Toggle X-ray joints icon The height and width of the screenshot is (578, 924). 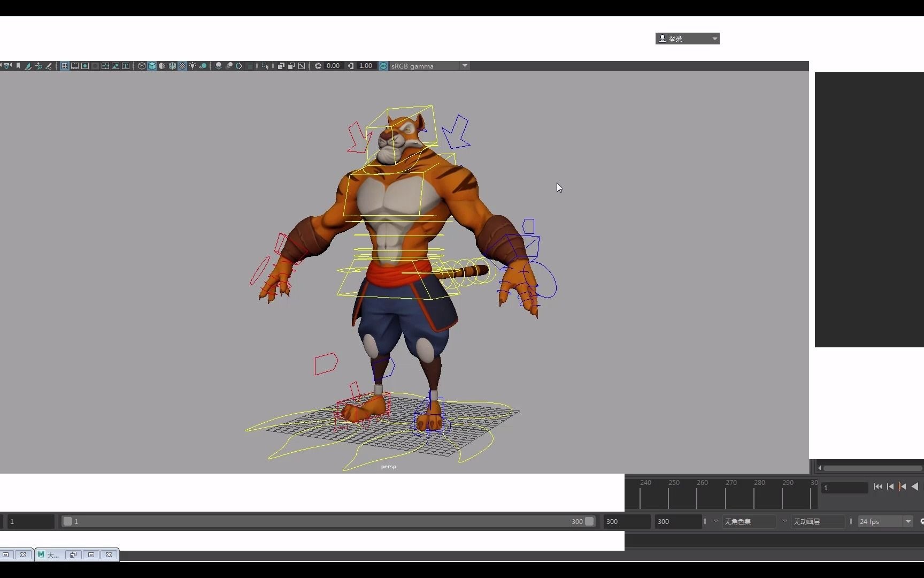(x=302, y=66)
